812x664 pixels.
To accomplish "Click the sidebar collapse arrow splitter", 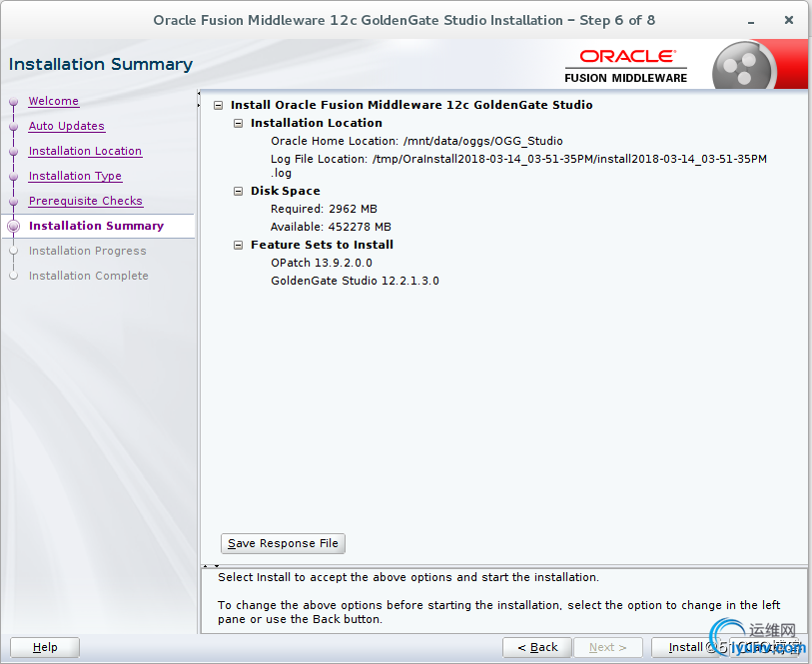I will coord(199,100).
